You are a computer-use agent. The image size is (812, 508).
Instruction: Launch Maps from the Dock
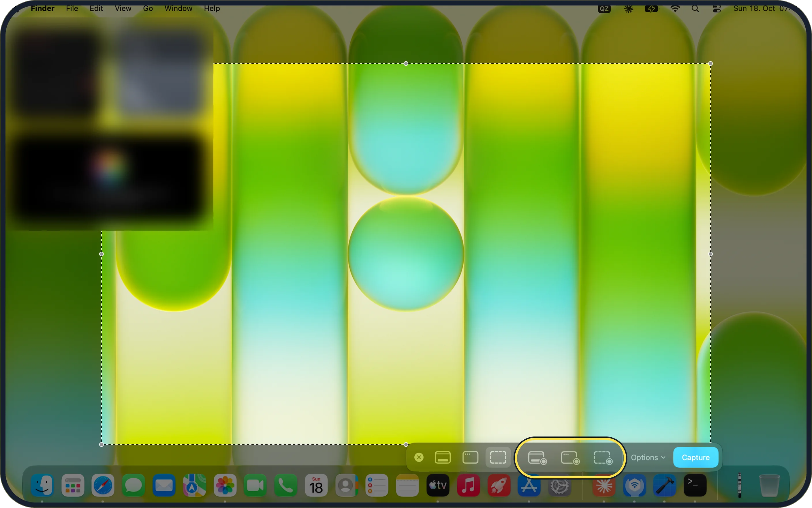(x=195, y=485)
